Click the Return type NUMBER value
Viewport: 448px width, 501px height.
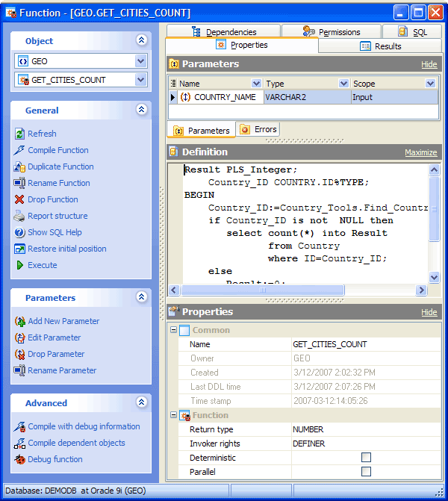[366, 429]
